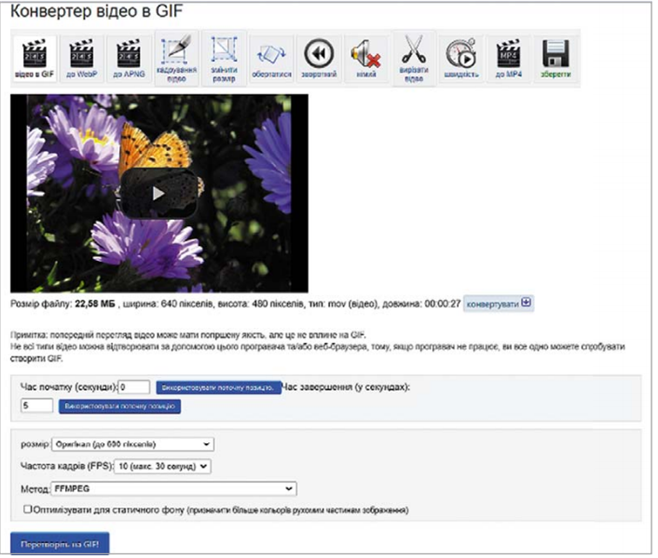Click the save floppy disk icon

556,59
